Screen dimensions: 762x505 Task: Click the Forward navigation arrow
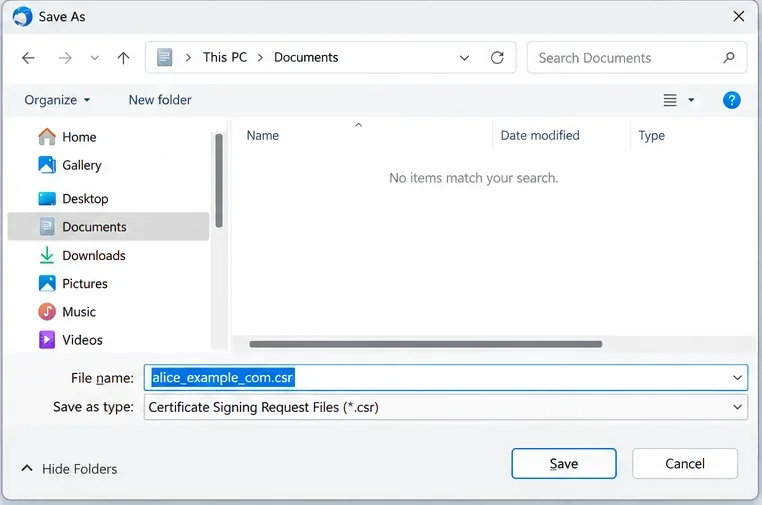(x=65, y=58)
